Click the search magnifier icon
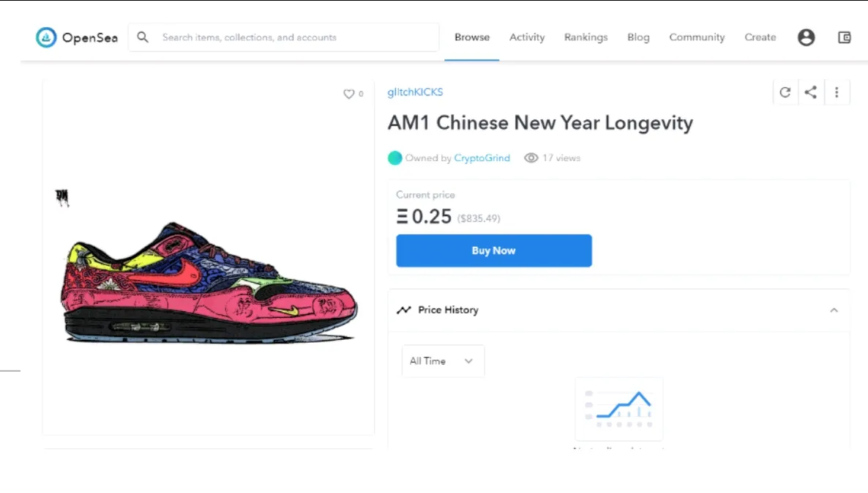The height and width of the screenshot is (493, 868). tap(143, 37)
